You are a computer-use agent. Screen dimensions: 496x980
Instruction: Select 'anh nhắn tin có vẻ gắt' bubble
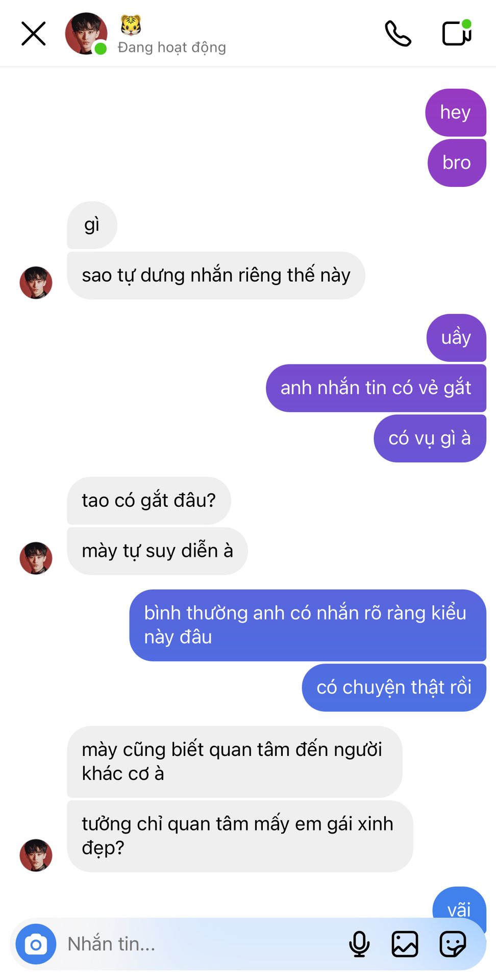[x=376, y=388]
